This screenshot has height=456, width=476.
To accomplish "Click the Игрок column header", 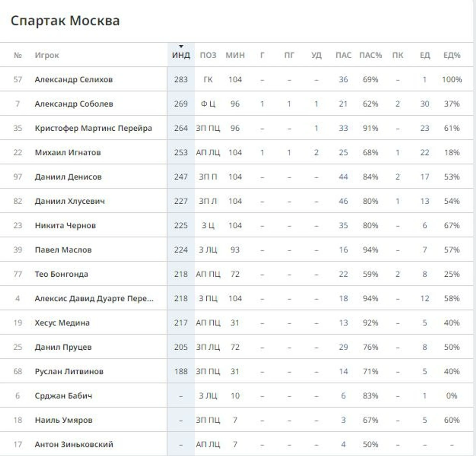I will click(x=47, y=55).
